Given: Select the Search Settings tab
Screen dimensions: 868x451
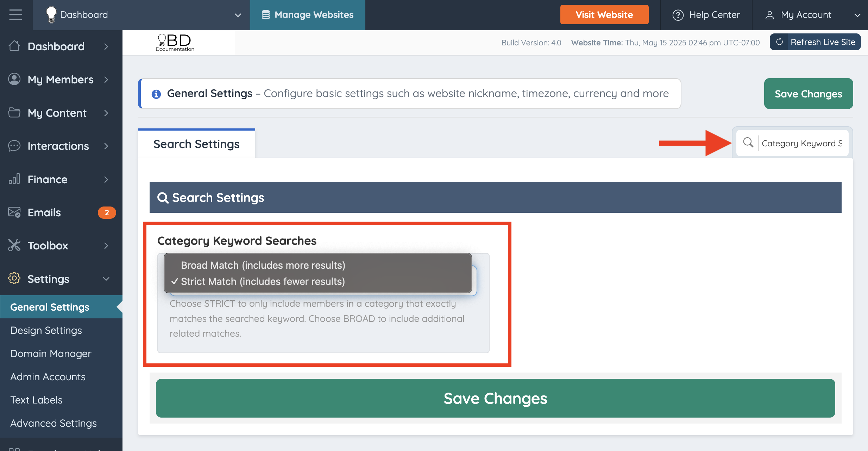Looking at the screenshot, I should coord(196,144).
